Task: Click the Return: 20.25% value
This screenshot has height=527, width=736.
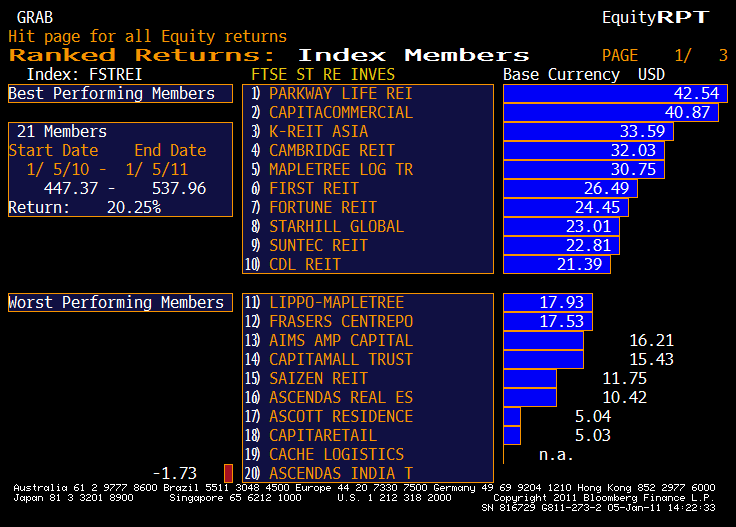Action: coord(134,207)
